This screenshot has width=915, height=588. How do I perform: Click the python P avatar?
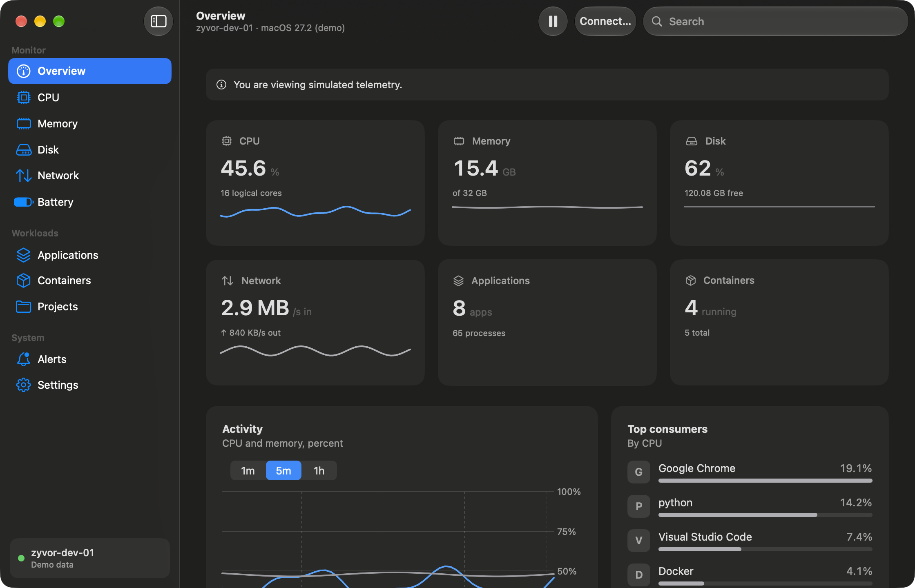[x=639, y=506]
